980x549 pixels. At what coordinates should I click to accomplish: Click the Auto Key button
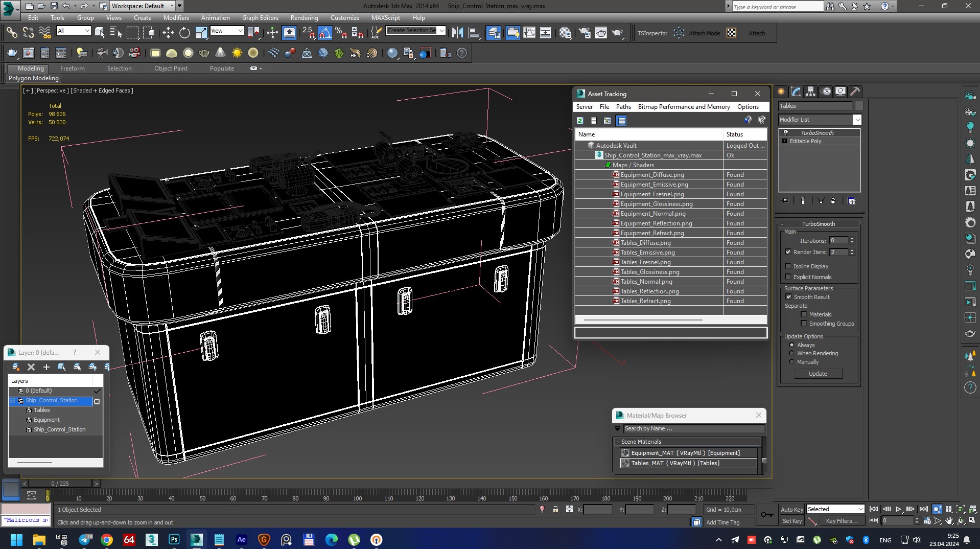791,510
